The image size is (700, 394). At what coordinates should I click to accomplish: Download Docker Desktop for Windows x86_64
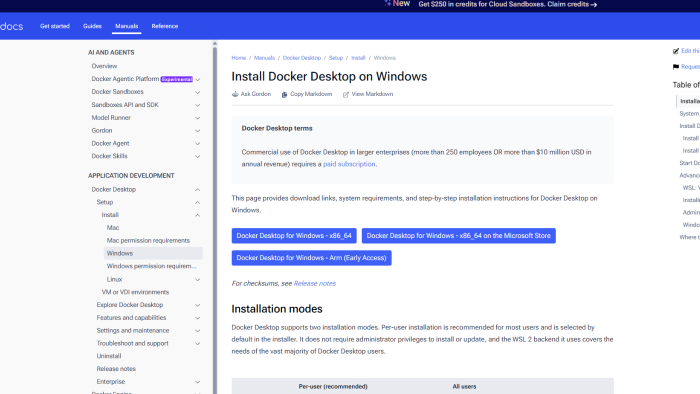pos(294,236)
